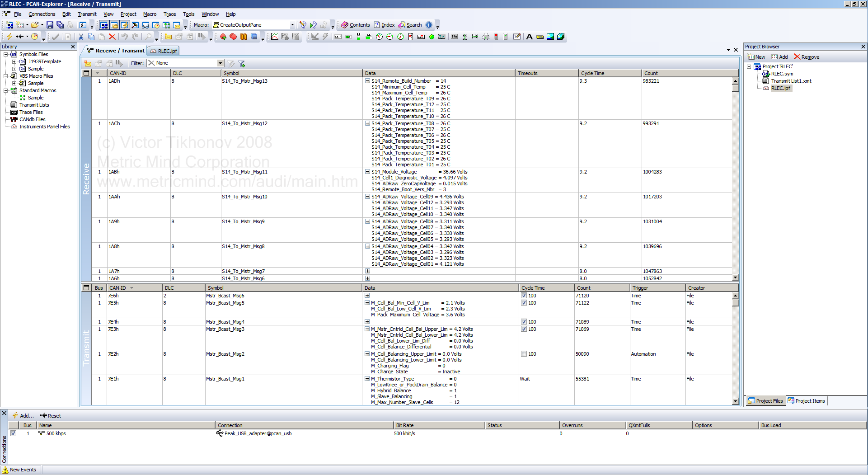Edit the macro with the pencil icon
Screen dimensions: 868x475
tap(303, 25)
